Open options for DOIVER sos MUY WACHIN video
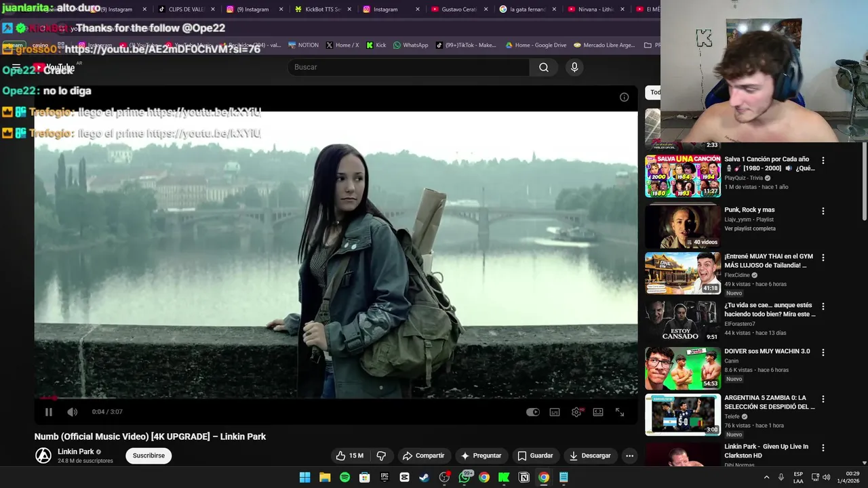 pyautogui.click(x=823, y=352)
